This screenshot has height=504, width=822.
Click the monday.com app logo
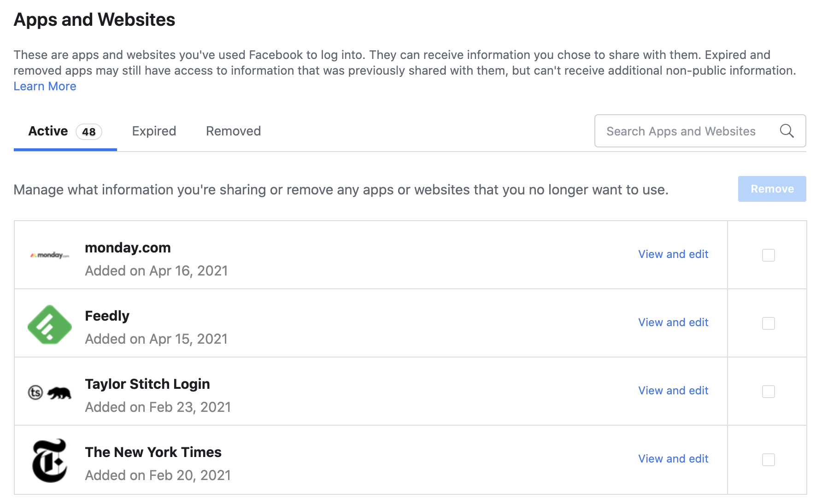coord(49,255)
